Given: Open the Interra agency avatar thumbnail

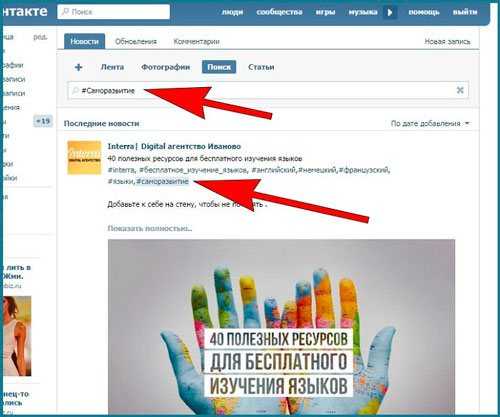Looking at the screenshot, I should coord(84,158).
